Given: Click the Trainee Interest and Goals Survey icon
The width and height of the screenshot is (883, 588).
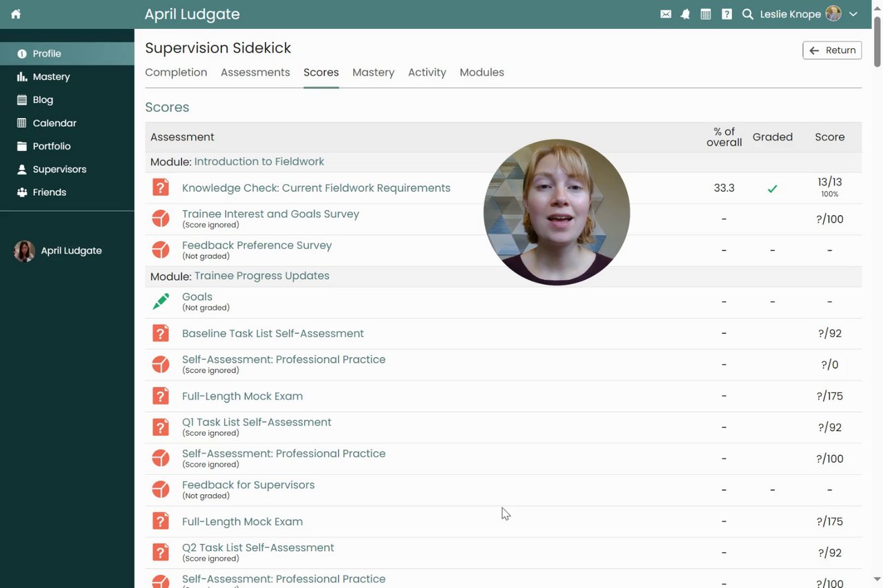Looking at the screenshot, I should point(161,219).
